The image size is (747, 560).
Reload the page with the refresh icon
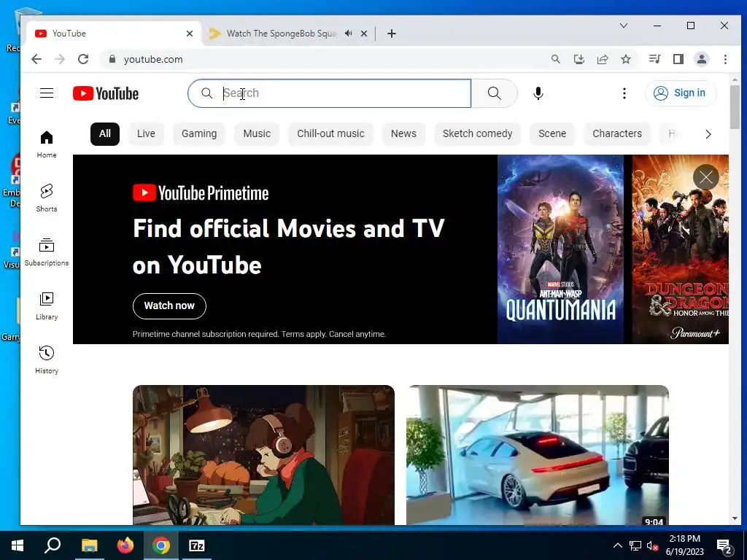tap(83, 59)
